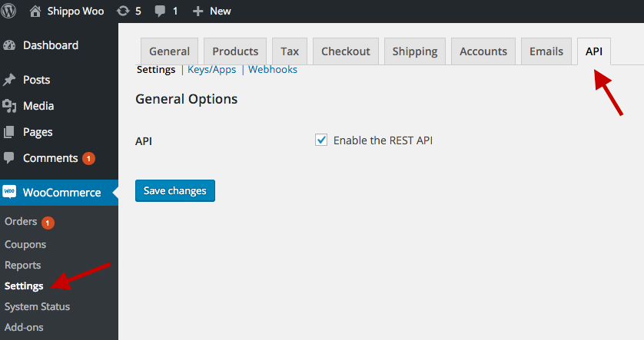Open the Keys/Apps sub-section link
The width and height of the screenshot is (644, 340).
(212, 70)
